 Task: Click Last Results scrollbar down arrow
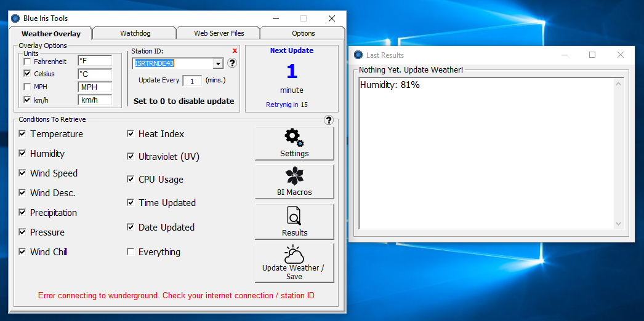click(x=619, y=224)
